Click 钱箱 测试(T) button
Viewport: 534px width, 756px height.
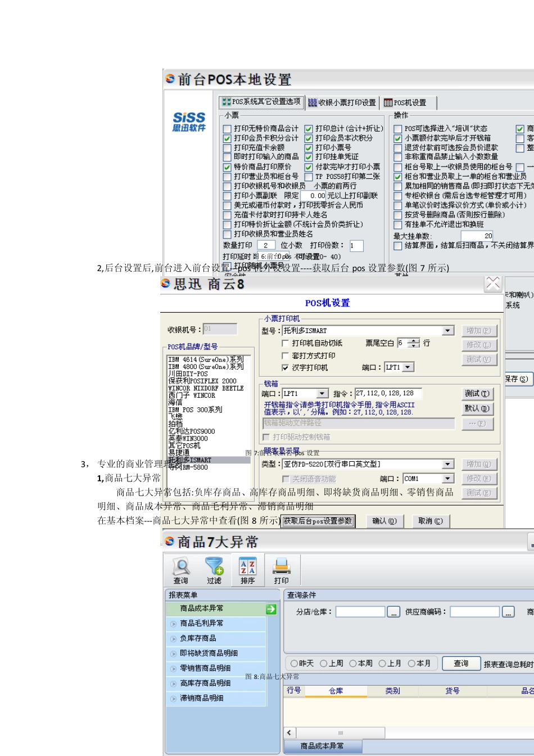[x=477, y=394]
